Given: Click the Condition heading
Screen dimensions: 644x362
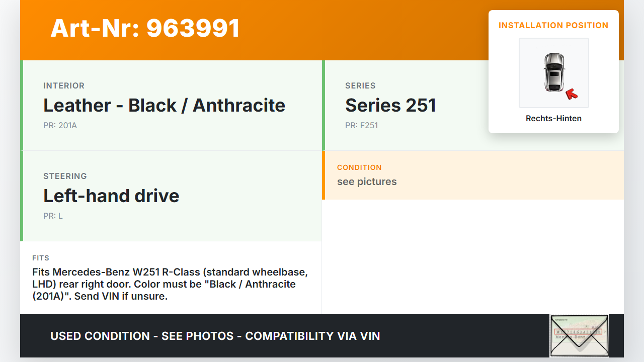Looking at the screenshot, I should coord(359,167).
